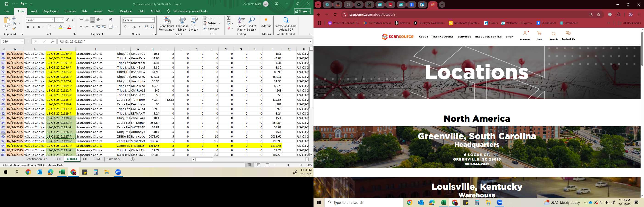Toggle Center horizontal alignment
The width and height of the screenshot is (644, 207).
coord(87,27)
